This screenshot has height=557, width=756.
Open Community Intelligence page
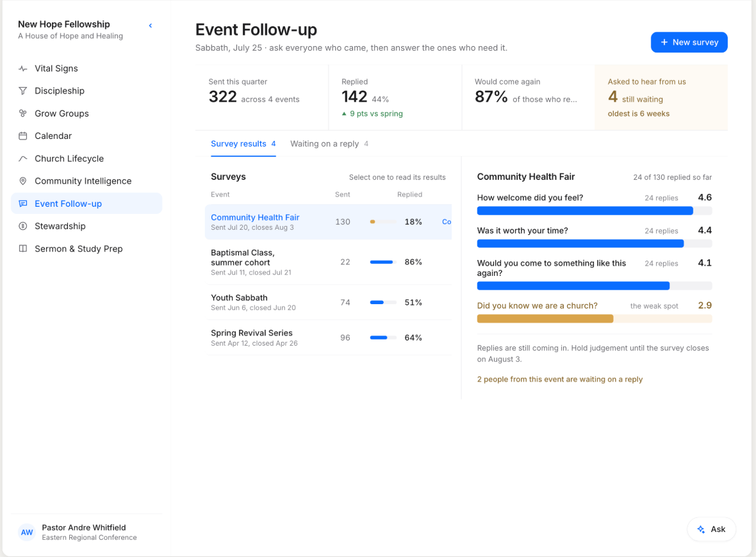[86, 181]
